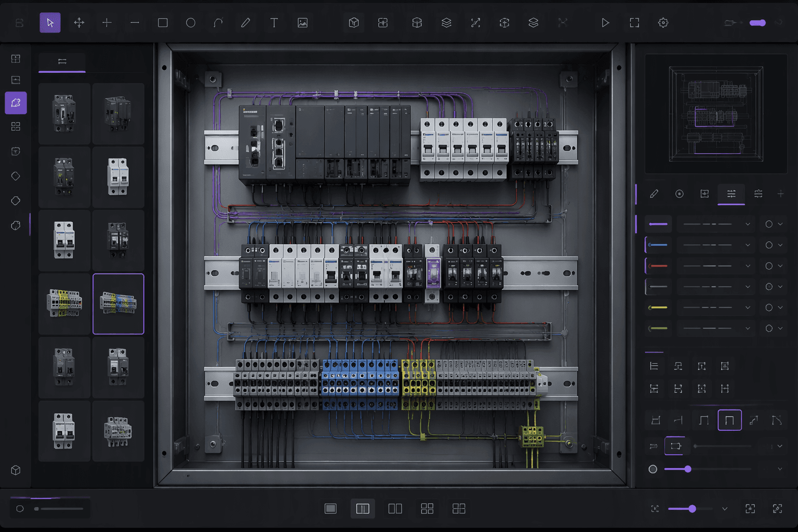Select the yellow wire color swatch
Viewport: 798px width, 532px height.
(x=658, y=308)
